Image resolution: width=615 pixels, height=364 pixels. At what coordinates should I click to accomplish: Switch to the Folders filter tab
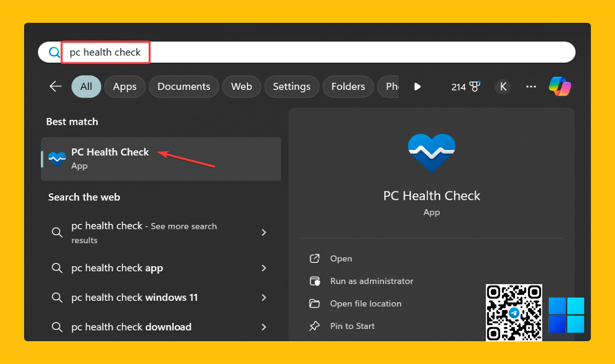pos(348,87)
